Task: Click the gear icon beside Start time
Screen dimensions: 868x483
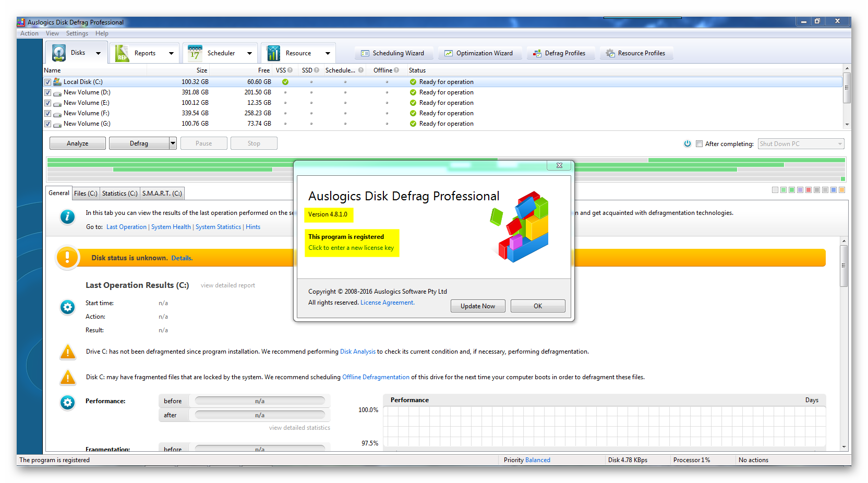Action: point(67,307)
